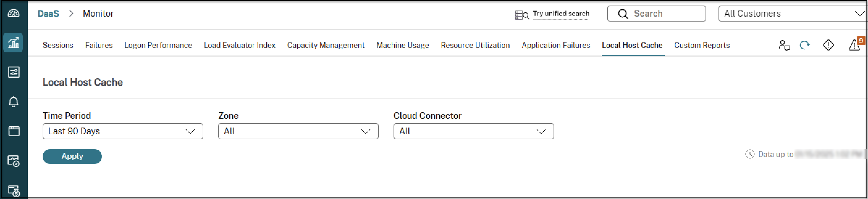Switch to the Sessions tab
Screen dimensions: 868x199
pyautogui.click(x=58, y=45)
